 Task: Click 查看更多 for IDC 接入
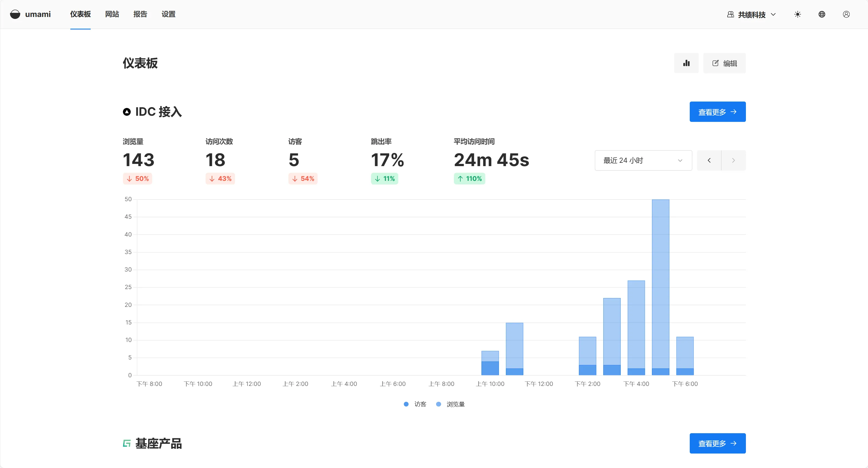pos(717,112)
